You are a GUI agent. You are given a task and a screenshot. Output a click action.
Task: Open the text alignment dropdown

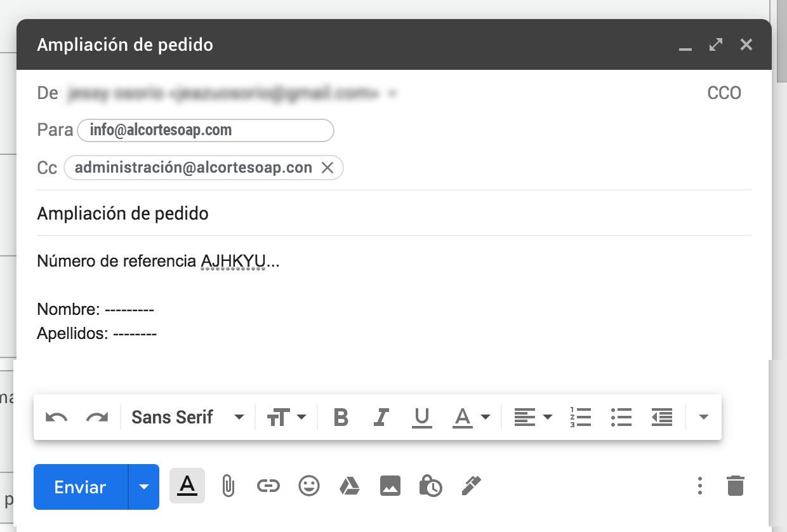click(533, 417)
